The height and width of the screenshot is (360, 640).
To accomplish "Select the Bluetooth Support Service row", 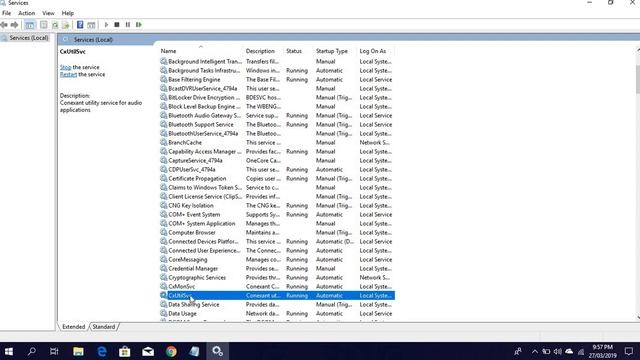I will [276, 124].
